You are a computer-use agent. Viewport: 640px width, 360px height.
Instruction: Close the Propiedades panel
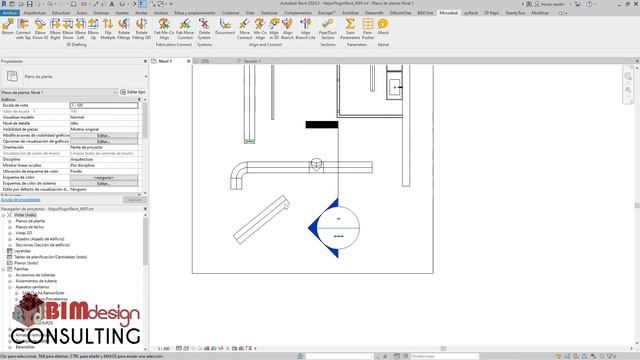[145, 61]
